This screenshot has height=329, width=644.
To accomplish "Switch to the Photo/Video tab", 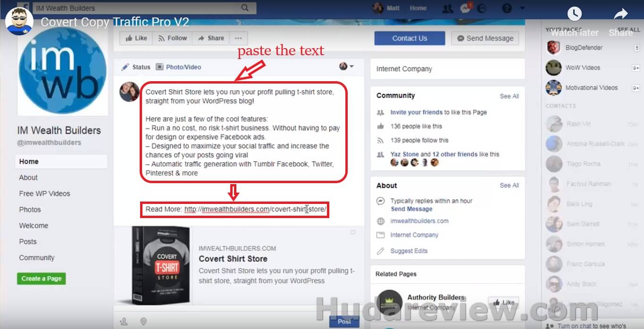I will pos(178,67).
